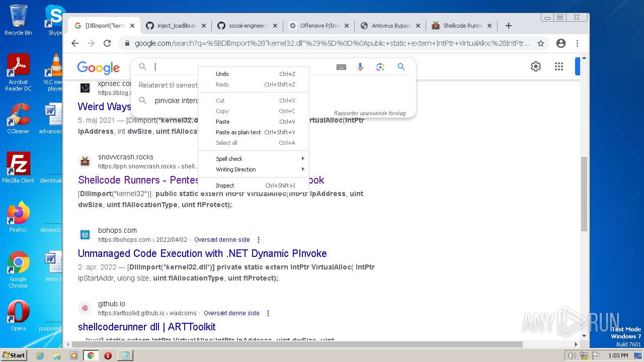
Task: Search by image with Google Lens icon
Action: coord(380,67)
